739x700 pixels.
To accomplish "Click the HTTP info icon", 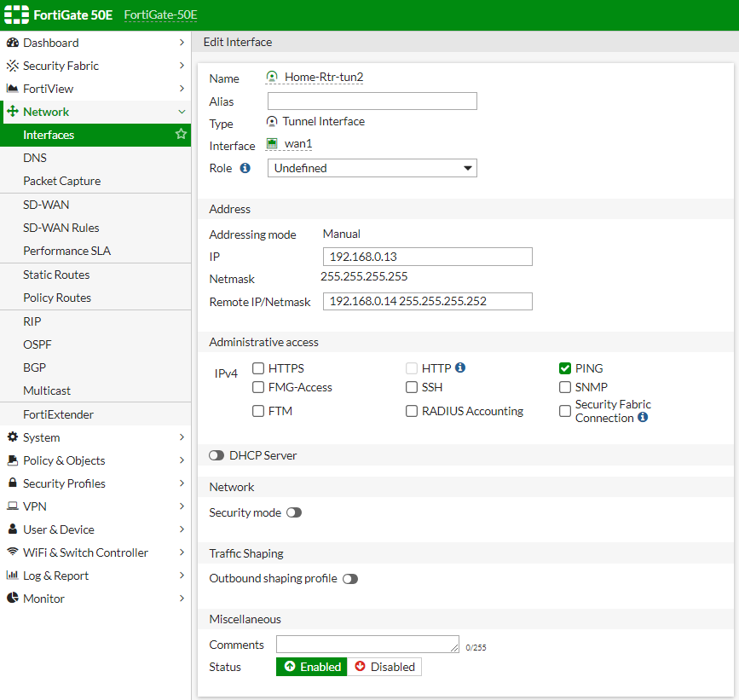I will [x=460, y=368].
